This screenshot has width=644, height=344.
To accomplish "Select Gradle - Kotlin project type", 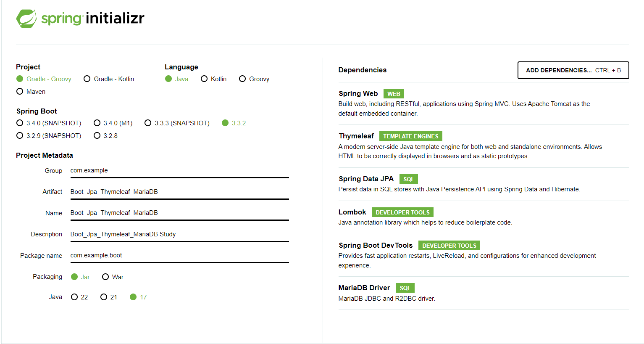I will 109,79.
